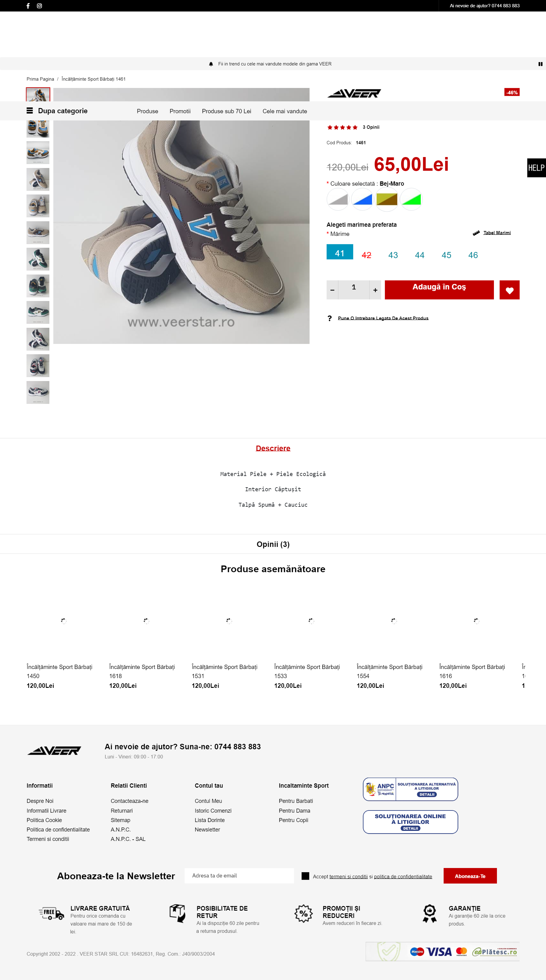The width and height of the screenshot is (546, 980).
Task: Choose the blue color swatch
Action: (362, 199)
